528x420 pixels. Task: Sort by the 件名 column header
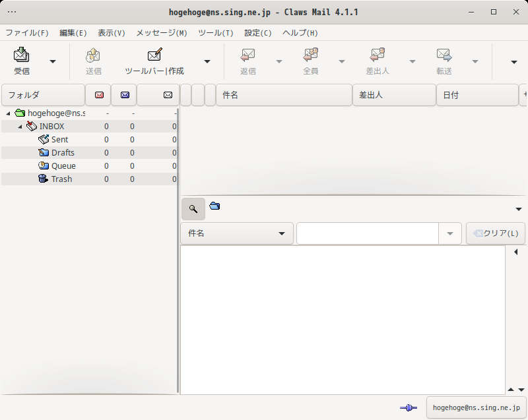click(284, 95)
